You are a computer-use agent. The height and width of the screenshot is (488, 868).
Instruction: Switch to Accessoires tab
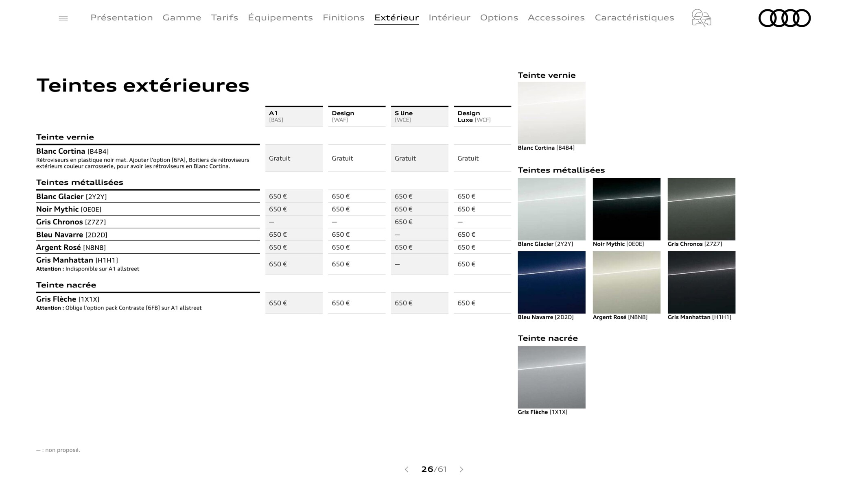coord(556,17)
